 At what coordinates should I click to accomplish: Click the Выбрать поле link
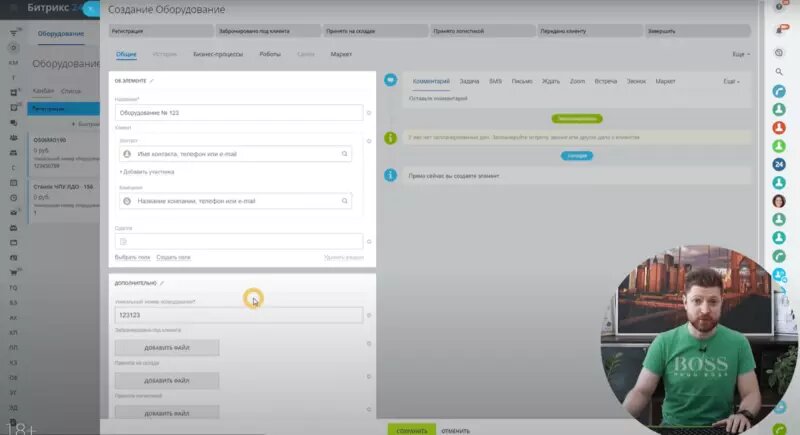point(132,258)
